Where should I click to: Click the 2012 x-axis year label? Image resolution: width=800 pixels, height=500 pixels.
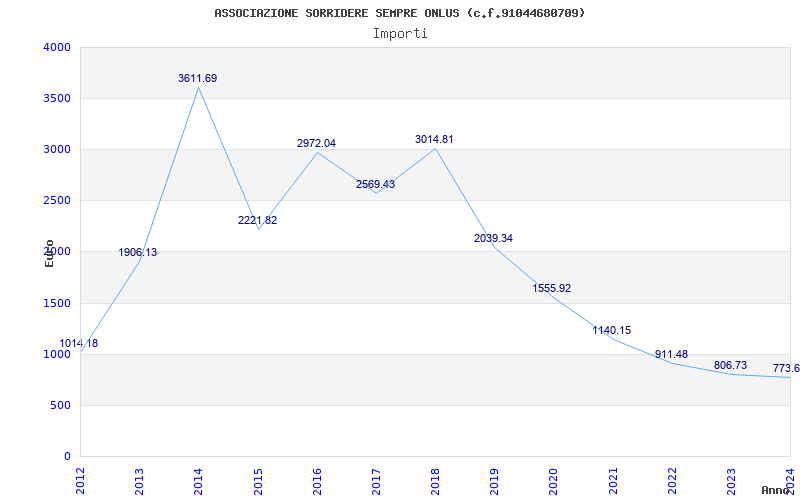[x=80, y=480]
